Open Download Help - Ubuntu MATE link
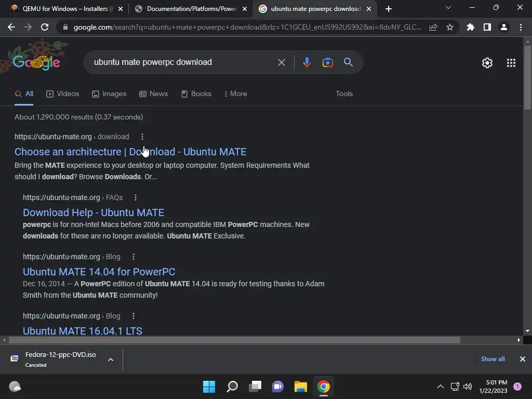This screenshot has width=532, height=399. click(x=94, y=212)
